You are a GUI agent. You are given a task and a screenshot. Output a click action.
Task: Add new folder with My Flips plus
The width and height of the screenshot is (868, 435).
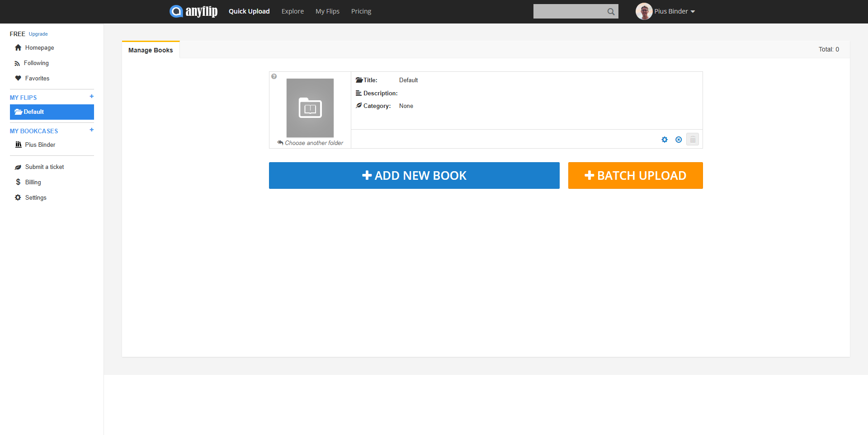coord(91,97)
